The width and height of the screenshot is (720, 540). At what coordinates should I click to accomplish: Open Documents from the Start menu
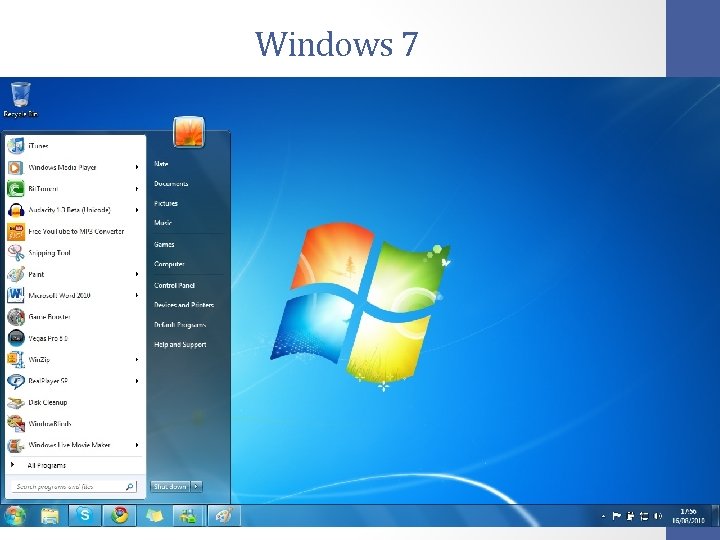point(171,184)
